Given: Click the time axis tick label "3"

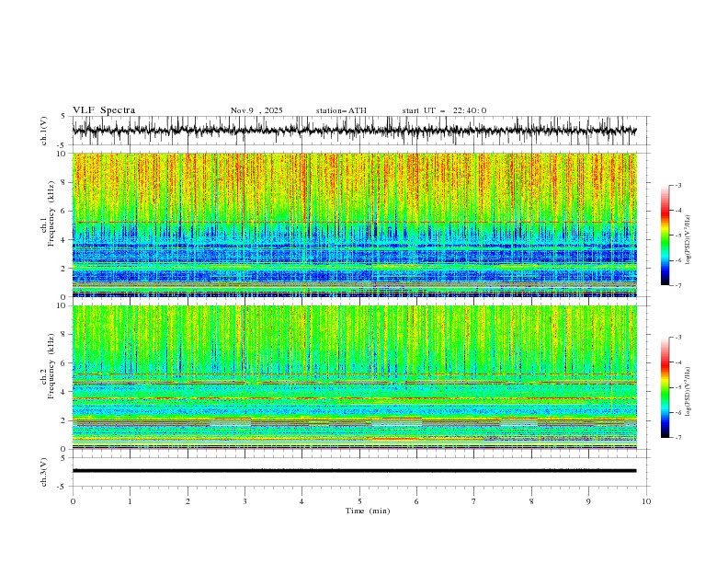Looking at the screenshot, I should 245,501.
